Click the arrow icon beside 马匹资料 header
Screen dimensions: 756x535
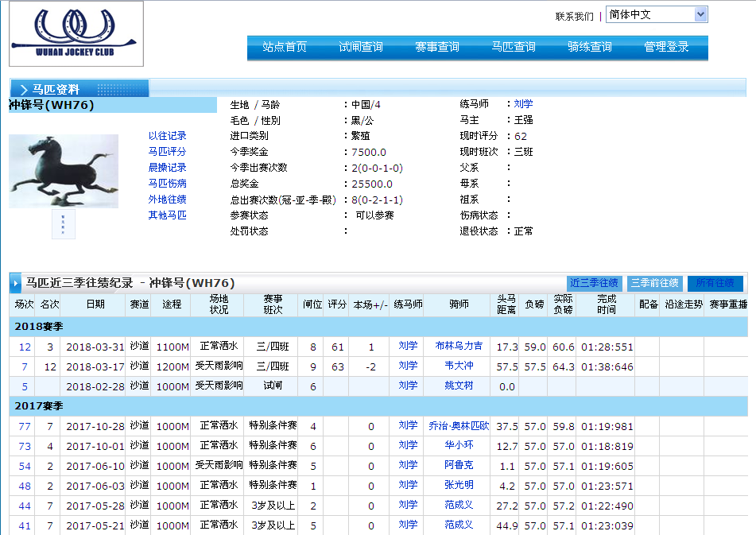[23, 89]
